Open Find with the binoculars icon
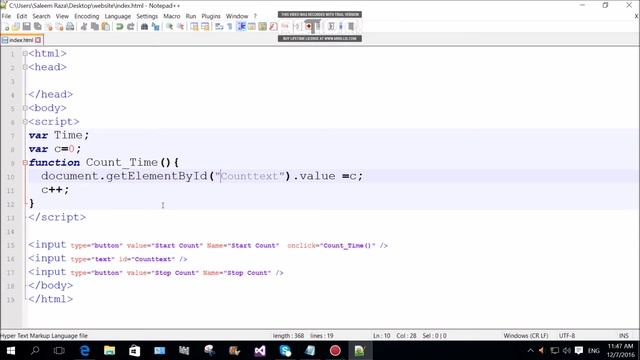Screen dimensions: 640x360 tap(144, 27)
